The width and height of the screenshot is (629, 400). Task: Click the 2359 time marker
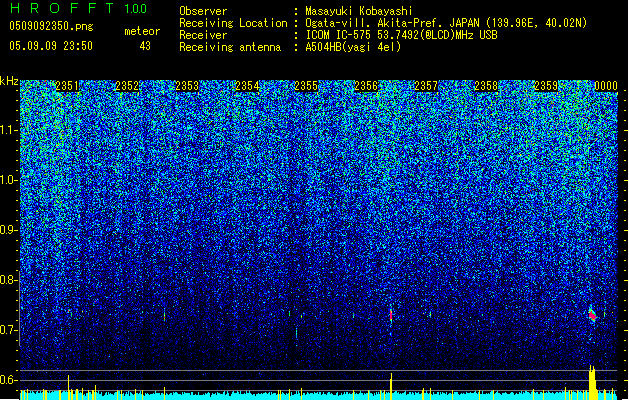546,86
